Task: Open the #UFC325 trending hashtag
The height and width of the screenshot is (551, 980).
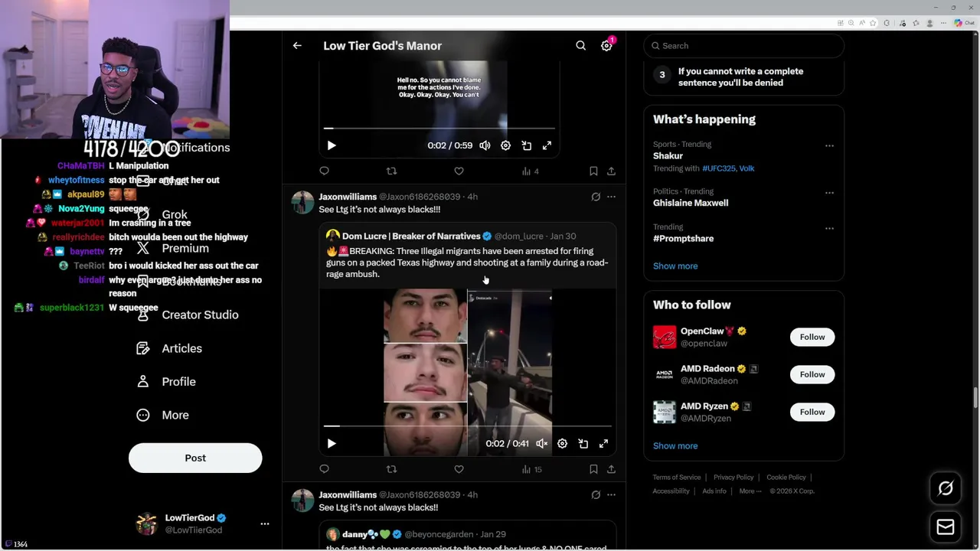Action: (719, 168)
